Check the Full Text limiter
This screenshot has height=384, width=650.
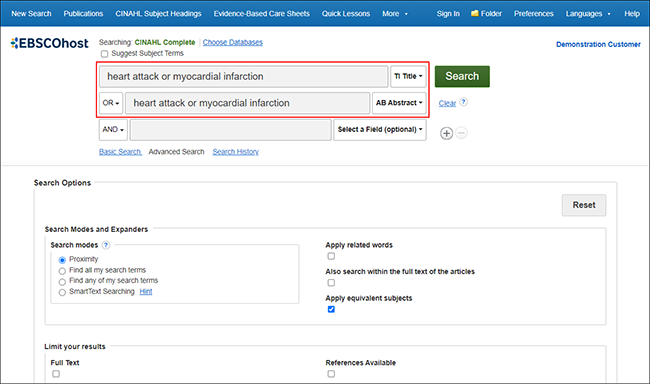(56, 374)
